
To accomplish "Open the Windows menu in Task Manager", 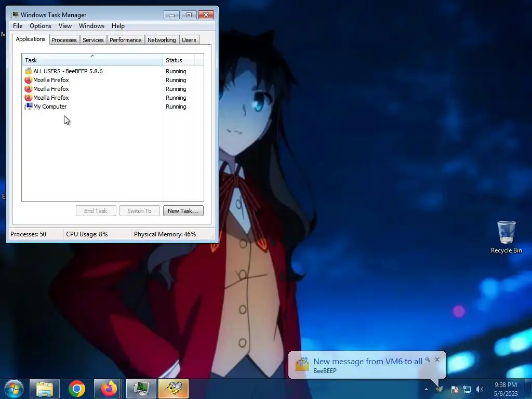I will pos(91,26).
